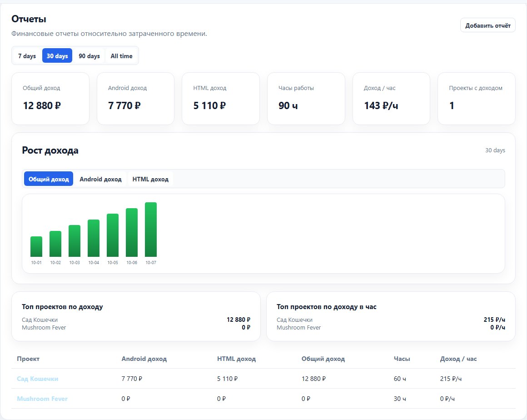Click the 30 days label beside Рост дохода
The image size is (527, 420).
pos(495,150)
